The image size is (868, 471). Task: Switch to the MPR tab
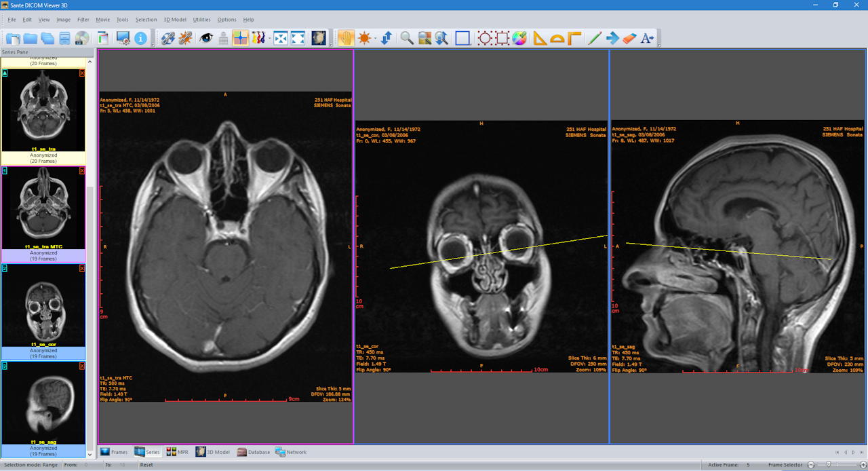click(178, 452)
